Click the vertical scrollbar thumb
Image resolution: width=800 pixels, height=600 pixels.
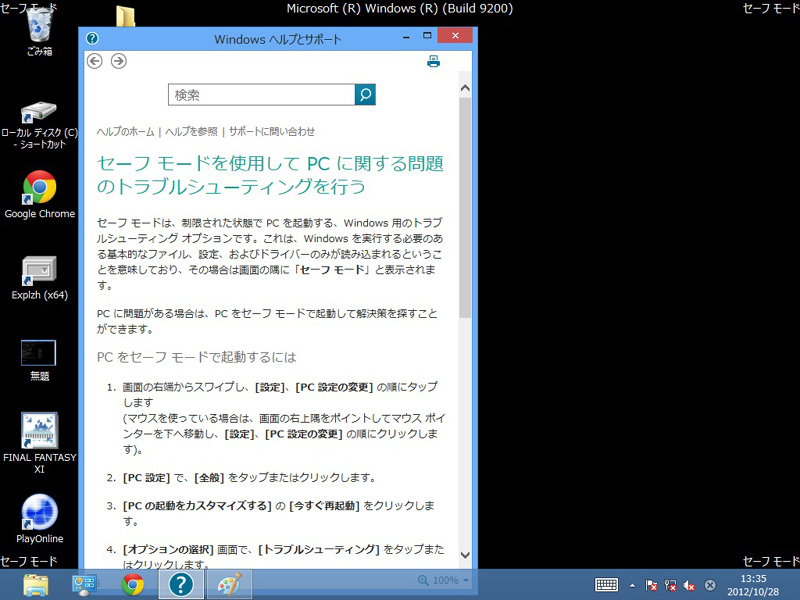[465, 208]
